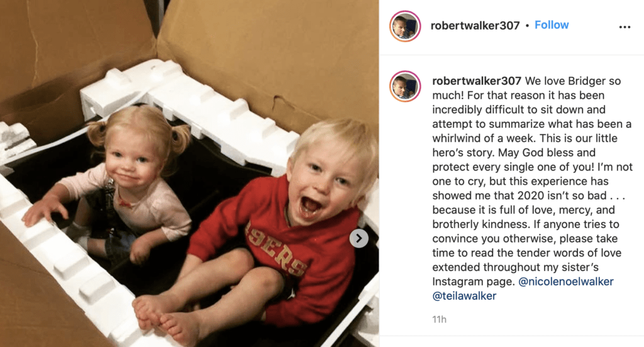Click 'Instagram page.' text in the caption
The image size is (644, 347).
[x=474, y=282]
